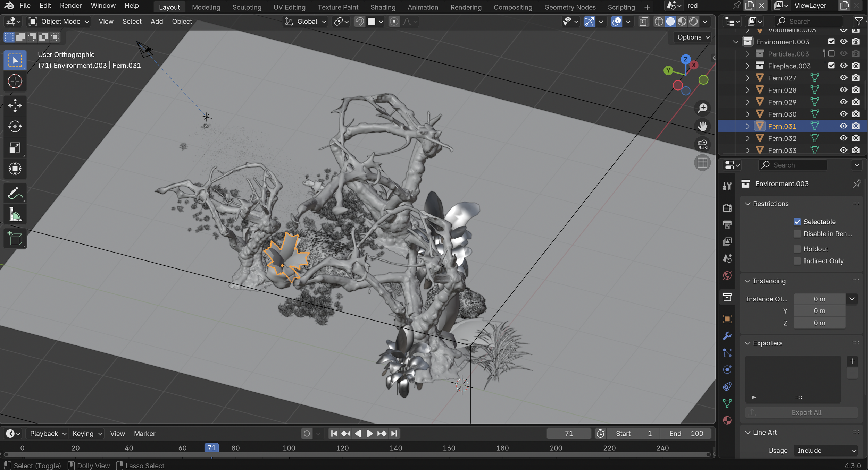Open the File menu

(25, 6)
